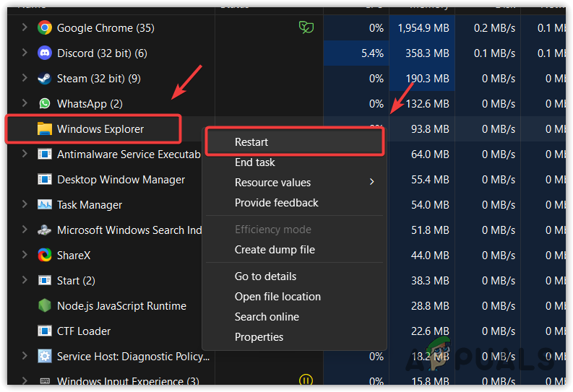Viewport: 573px width, 392px height.
Task: Expand the WhatsApp process group
Action: [25, 103]
